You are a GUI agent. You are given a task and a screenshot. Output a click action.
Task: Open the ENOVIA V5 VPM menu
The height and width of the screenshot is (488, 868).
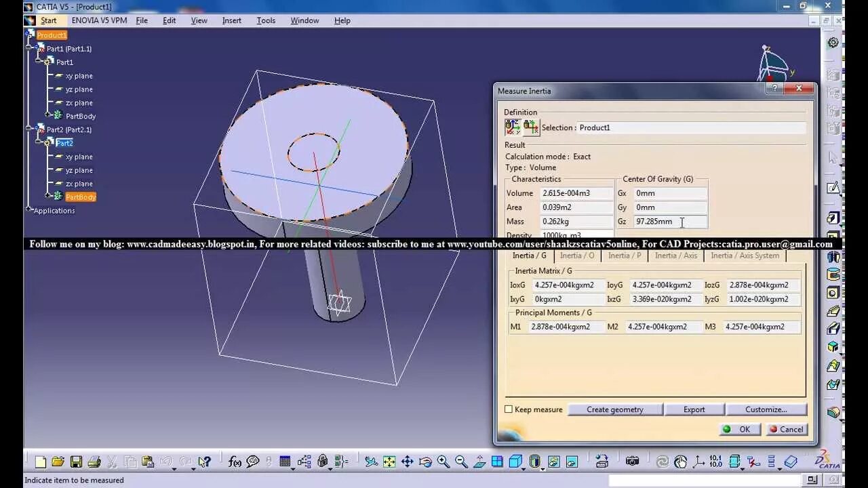point(99,20)
